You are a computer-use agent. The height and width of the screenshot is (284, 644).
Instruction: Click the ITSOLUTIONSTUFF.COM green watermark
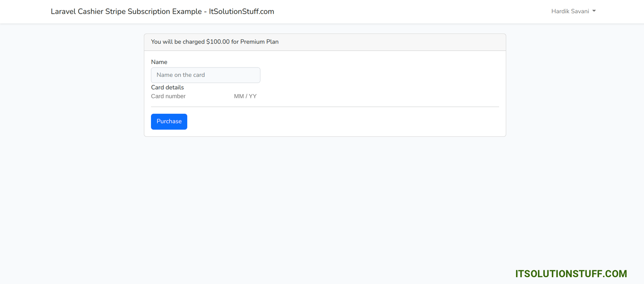pyautogui.click(x=571, y=274)
